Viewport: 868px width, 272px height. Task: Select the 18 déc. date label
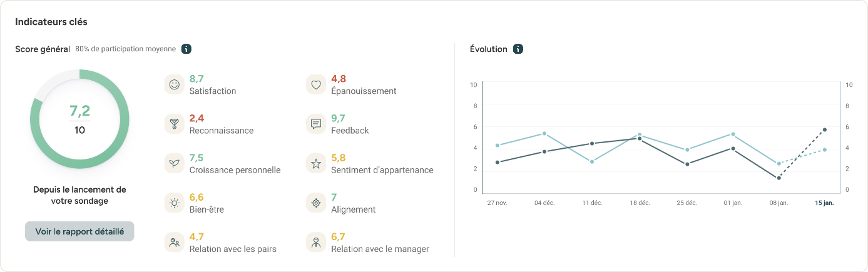(639, 203)
